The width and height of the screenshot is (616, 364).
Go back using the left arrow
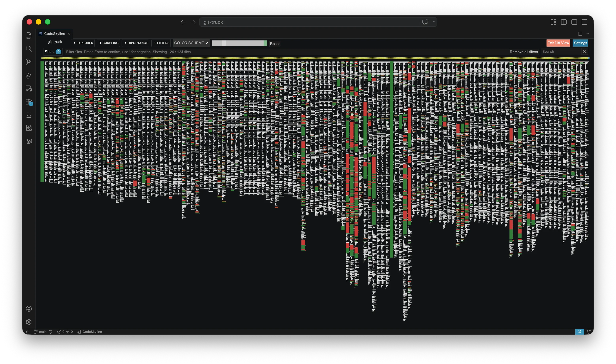tap(183, 22)
